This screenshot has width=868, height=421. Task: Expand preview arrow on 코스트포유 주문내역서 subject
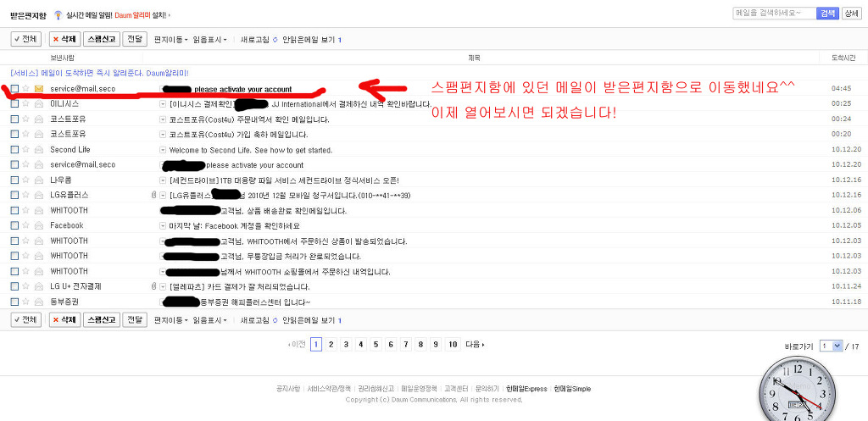coord(163,119)
